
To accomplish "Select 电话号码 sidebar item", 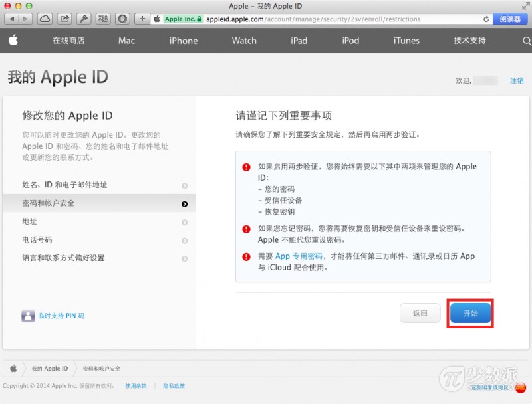I will 99,240.
